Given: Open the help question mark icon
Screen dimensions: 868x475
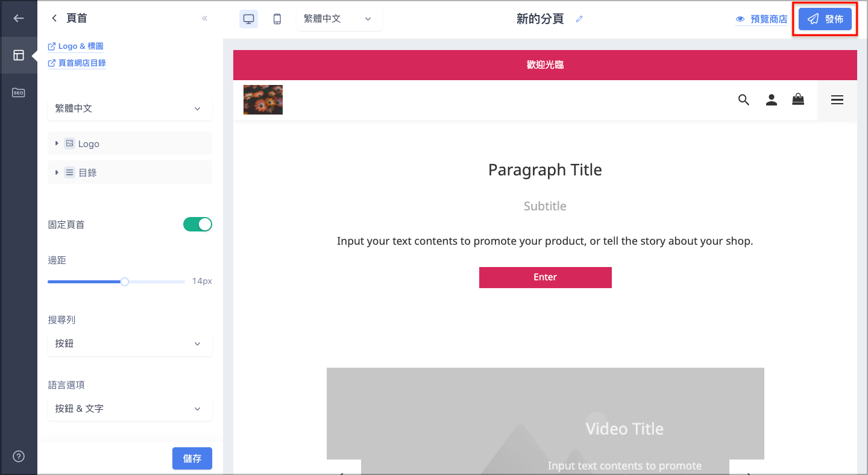Looking at the screenshot, I should pyautogui.click(x=19, y=456).
